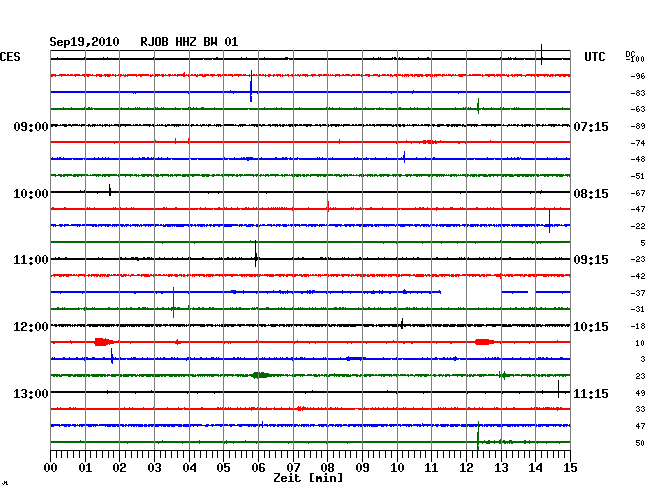Click the "09:15" UTC time label
The image size is (650, 494).
[591, 260]
